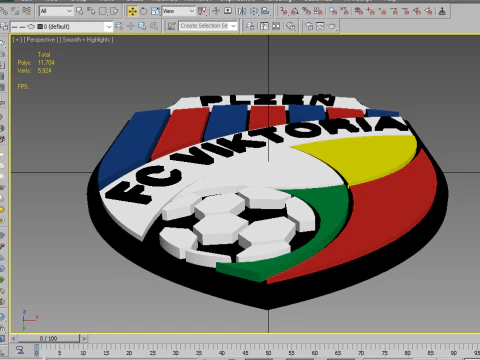Click time slider next-frame arrow

point(84,338)
